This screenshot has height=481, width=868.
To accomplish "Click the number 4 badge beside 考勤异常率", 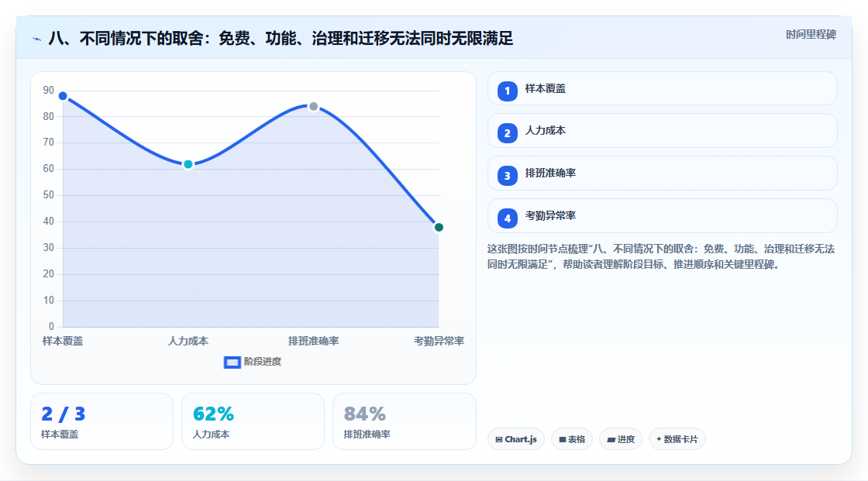I will [507, 218].
